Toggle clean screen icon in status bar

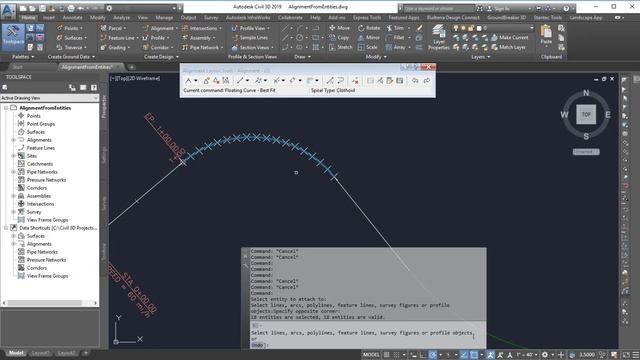[626, 355]
